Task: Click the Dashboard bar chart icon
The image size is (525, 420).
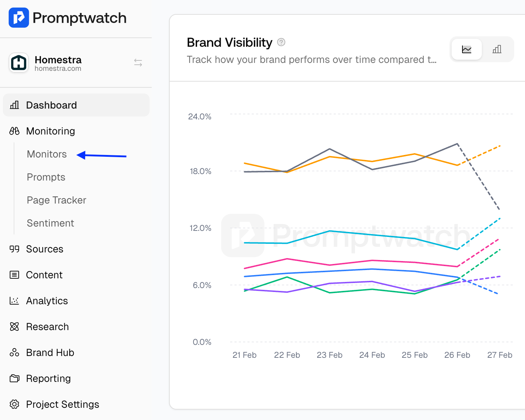Action: (14, 105)
